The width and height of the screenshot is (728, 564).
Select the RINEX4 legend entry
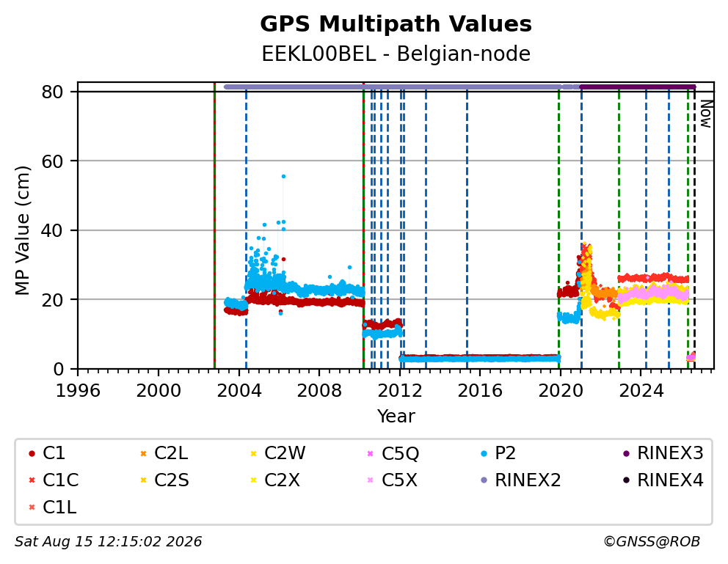[x=663, y=480]
